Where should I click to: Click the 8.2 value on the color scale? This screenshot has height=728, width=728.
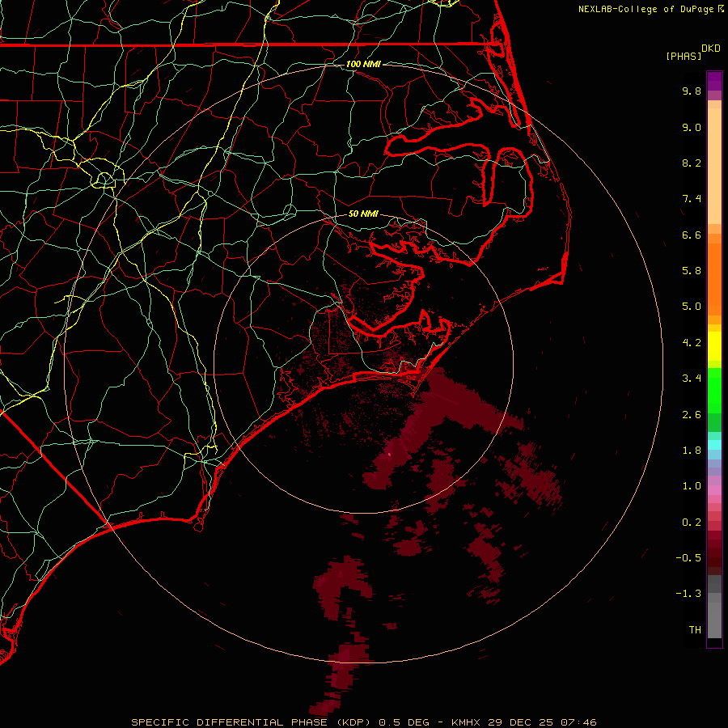tap(692, 163)
